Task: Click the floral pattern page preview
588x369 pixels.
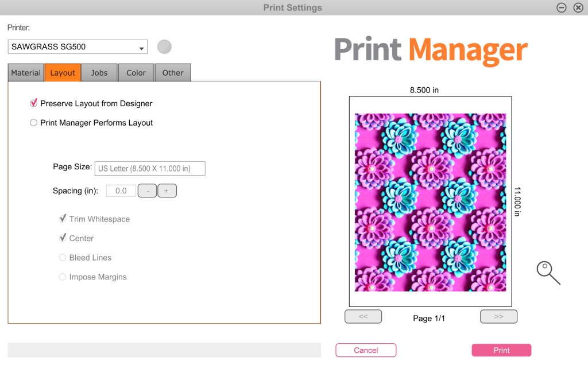Action: pyautogui.click(x=430, y=202)
